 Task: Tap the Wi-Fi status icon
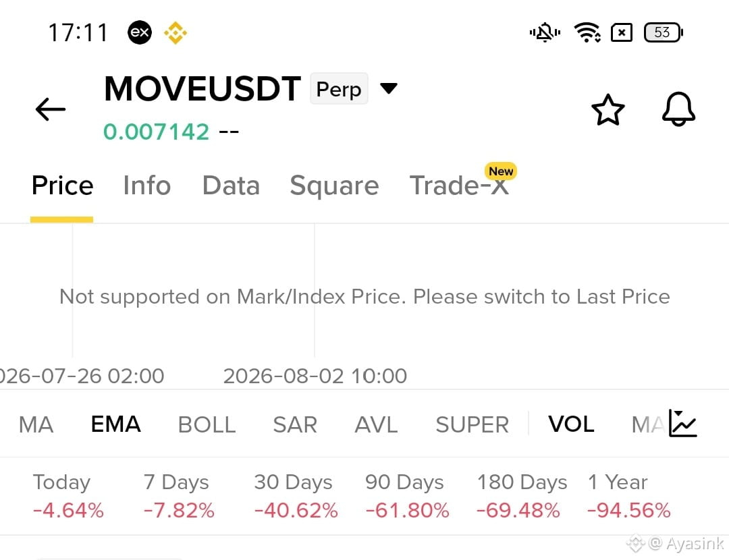tap(587, 32)
